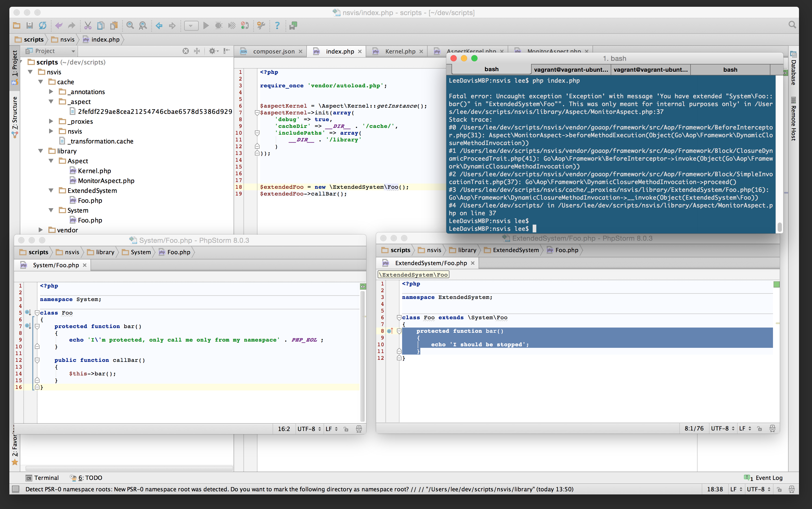Click green inspection status square in ExtendedSystem editor
Viewport: 812px width, 509px height.
(776, 284)
